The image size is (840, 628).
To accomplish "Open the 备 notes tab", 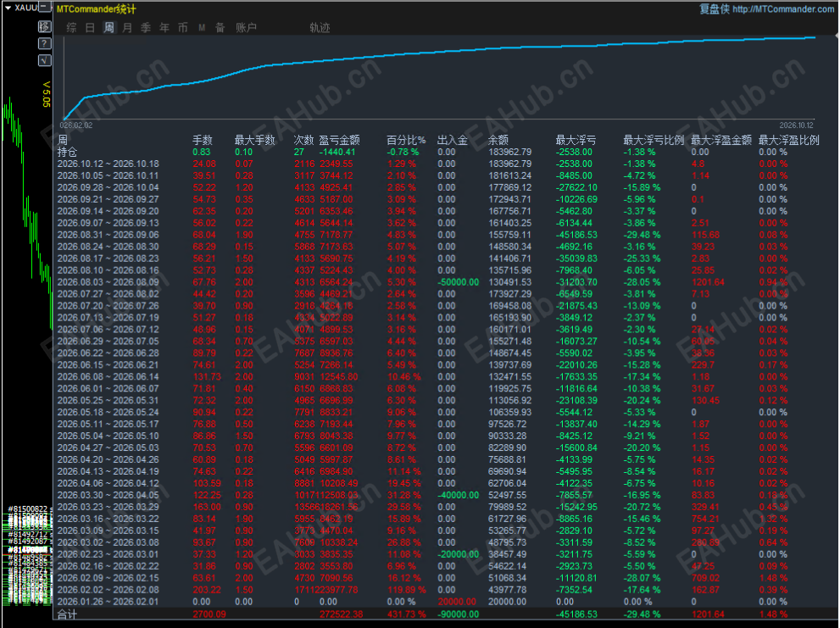I will pos(220,28).
